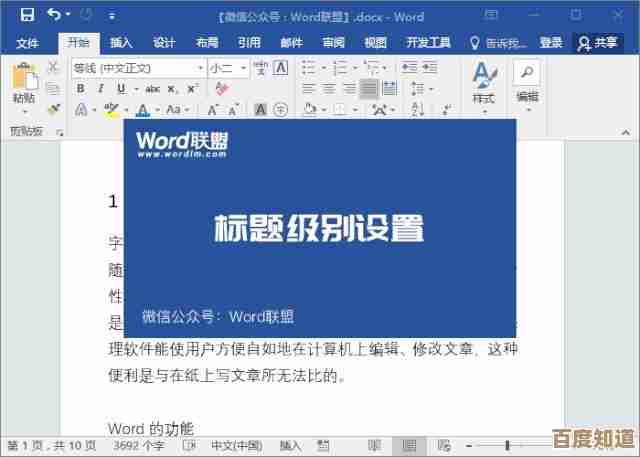This screenshot has height=457, width=640.
Task: Apply a bulleted list
Action: pyautogui.click(x=308, y=68)
